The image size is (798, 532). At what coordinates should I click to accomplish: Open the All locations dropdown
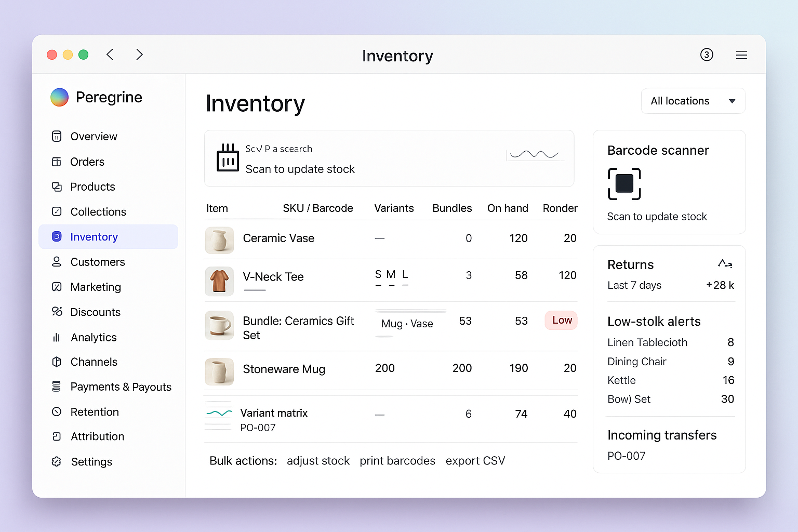click(x=693, y=101)
